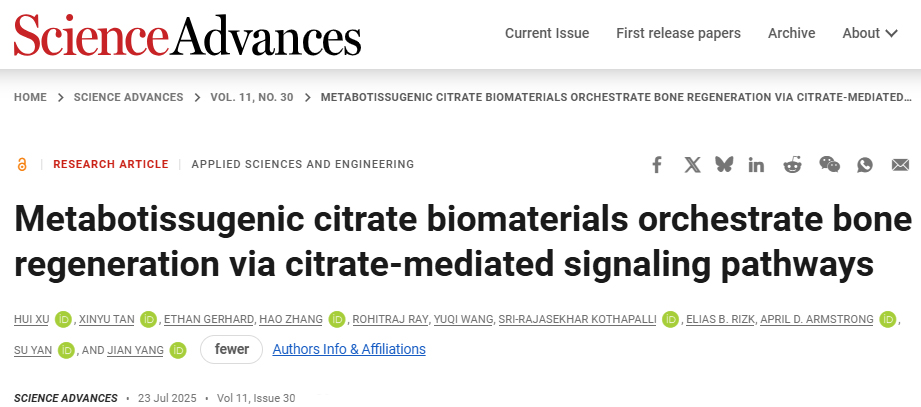Share article on Reddit
This screenshot has width=921, height=407.
(792, 165)
